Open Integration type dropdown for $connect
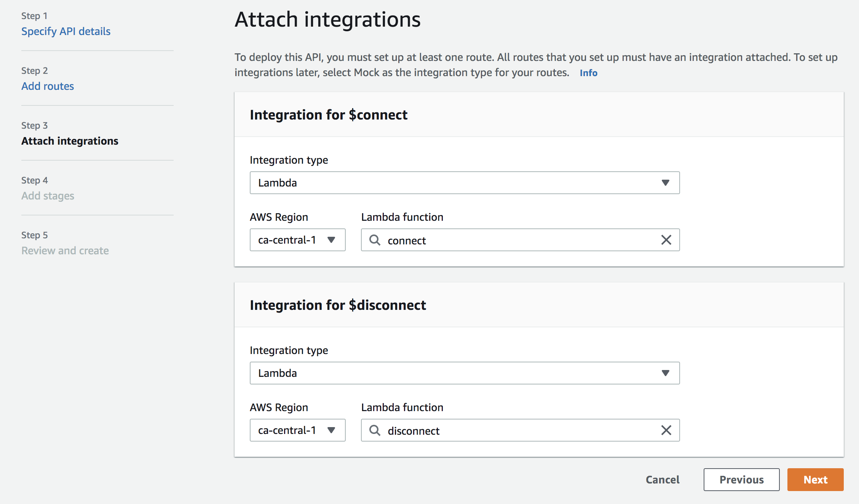The image size is (859, 504). point(465,183)
